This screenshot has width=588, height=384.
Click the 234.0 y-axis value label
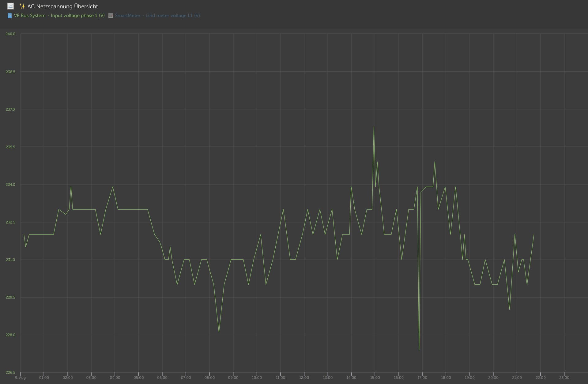click(x=10, y=184)
